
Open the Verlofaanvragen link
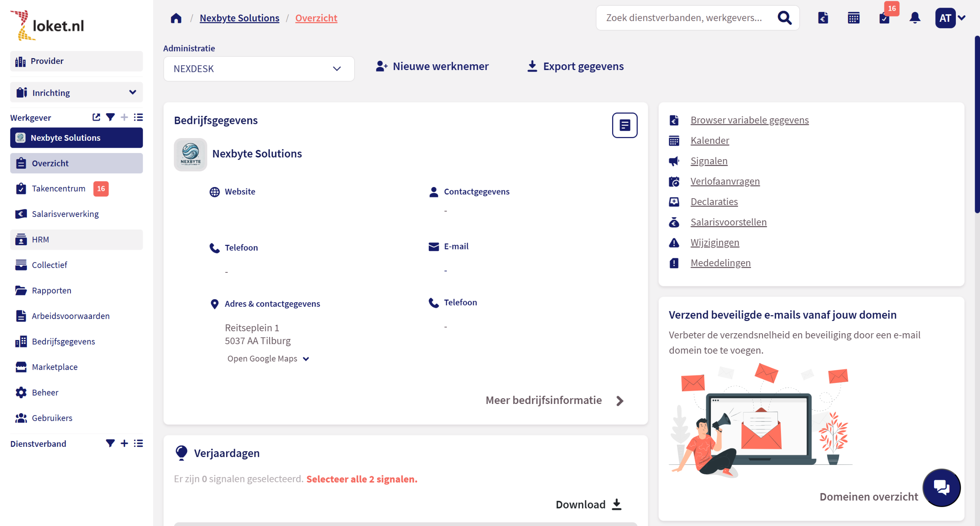(725, 181)
